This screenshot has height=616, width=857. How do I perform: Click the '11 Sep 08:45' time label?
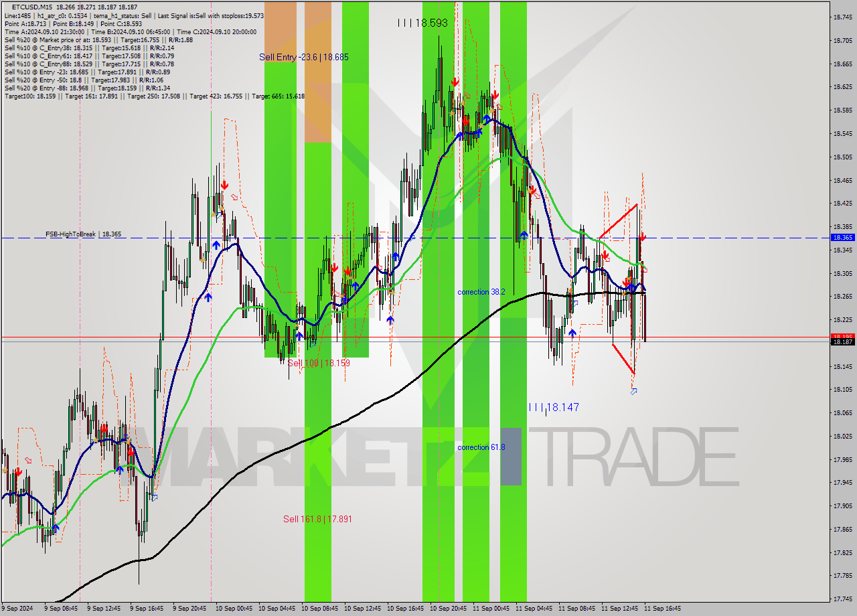[576, 609]
